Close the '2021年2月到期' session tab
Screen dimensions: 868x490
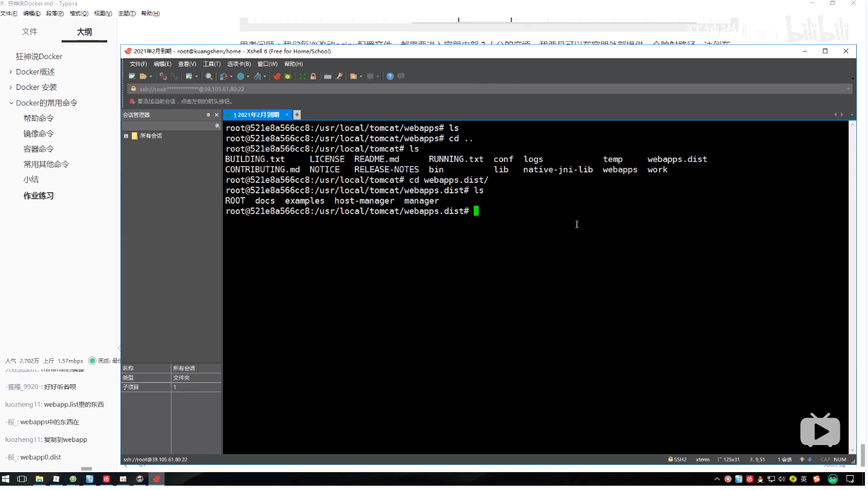[286, 115]
